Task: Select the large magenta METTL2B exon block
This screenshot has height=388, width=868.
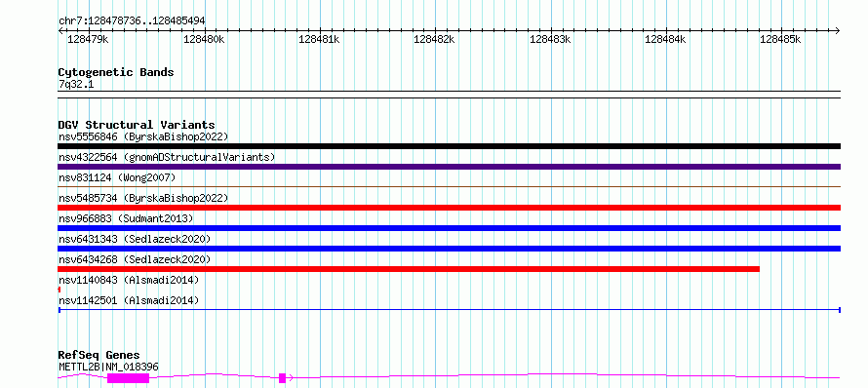Action: pyautogui.click(x=128, y=378)
